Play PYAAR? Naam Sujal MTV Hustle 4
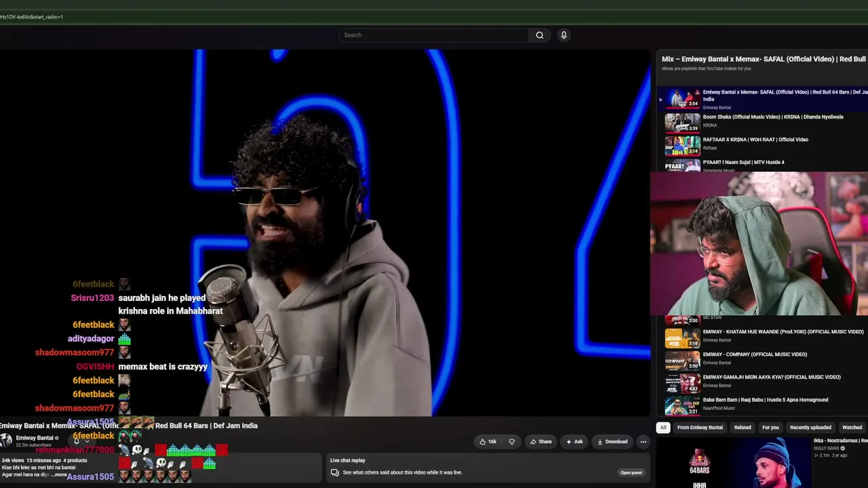The image size is (868, 488). [x=743, y=162]
